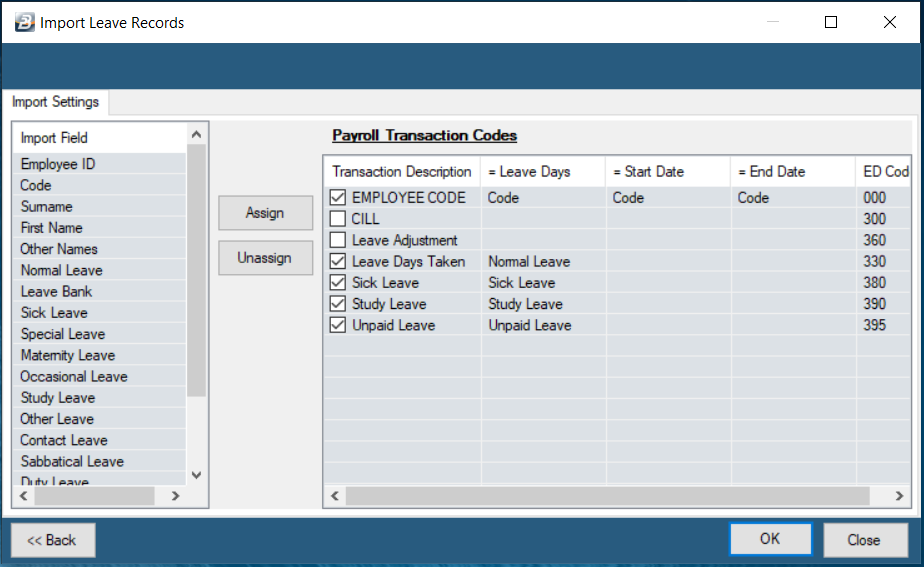Uncheck the Leave Days Taken checkbox
The height and width of the screenshot is (567, 924).
[338, 261]
